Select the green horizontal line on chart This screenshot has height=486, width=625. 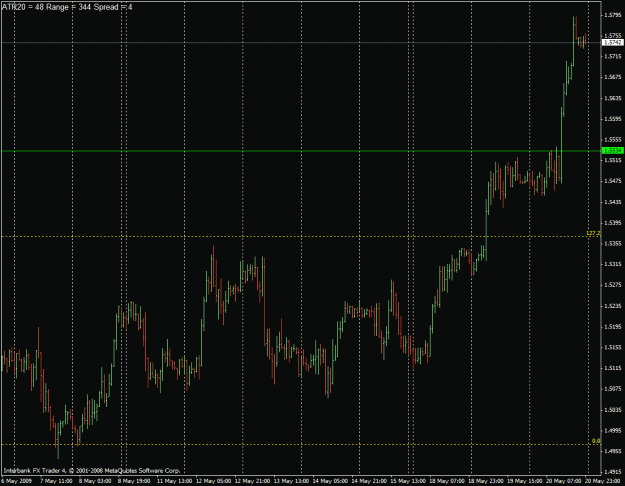click(301, 151)
